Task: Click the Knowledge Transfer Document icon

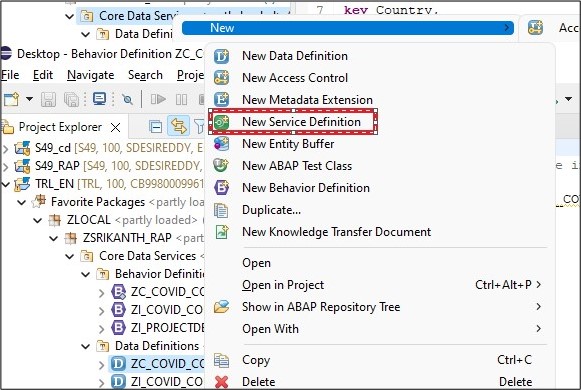Action: tap(221, 232)
